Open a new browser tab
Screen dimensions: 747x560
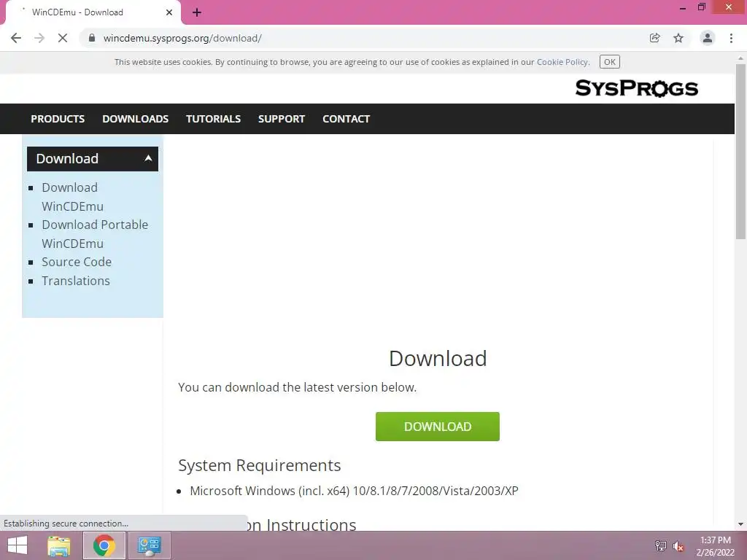tap(197, 12)
